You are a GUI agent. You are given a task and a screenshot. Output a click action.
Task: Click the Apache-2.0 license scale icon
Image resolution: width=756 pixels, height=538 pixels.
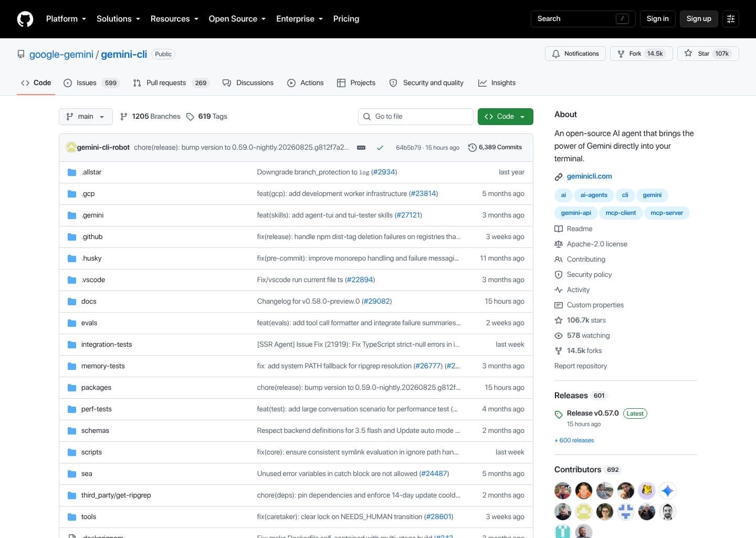pyautogui.click(x=559, y=244)
